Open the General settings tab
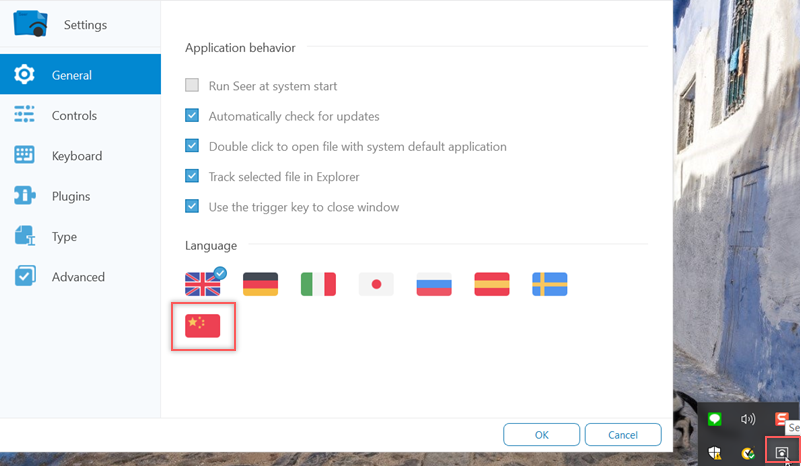The height and width of the screenshot is (466, 801). pyautogui.click(x=80, y=75)
